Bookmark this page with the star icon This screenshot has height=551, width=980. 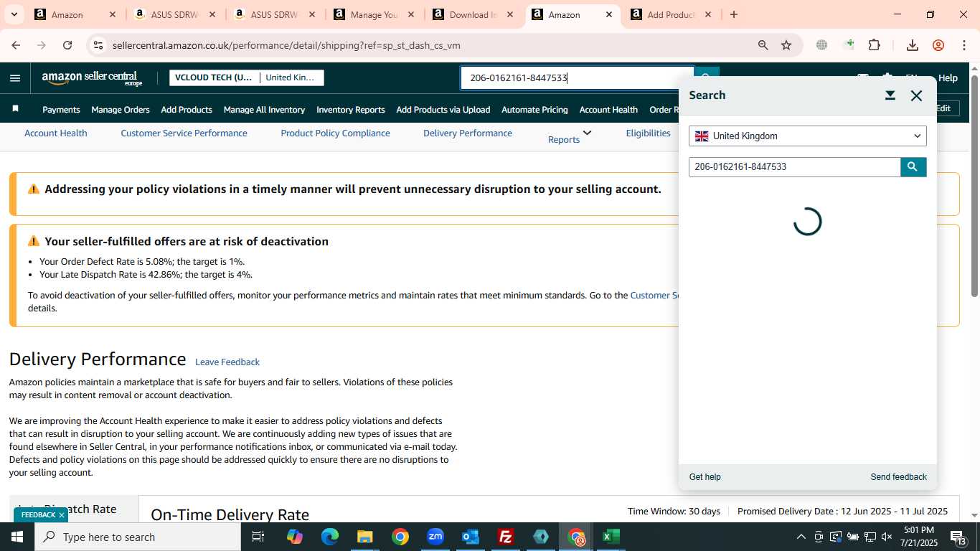pyautogui.click(x=786, y=45)
